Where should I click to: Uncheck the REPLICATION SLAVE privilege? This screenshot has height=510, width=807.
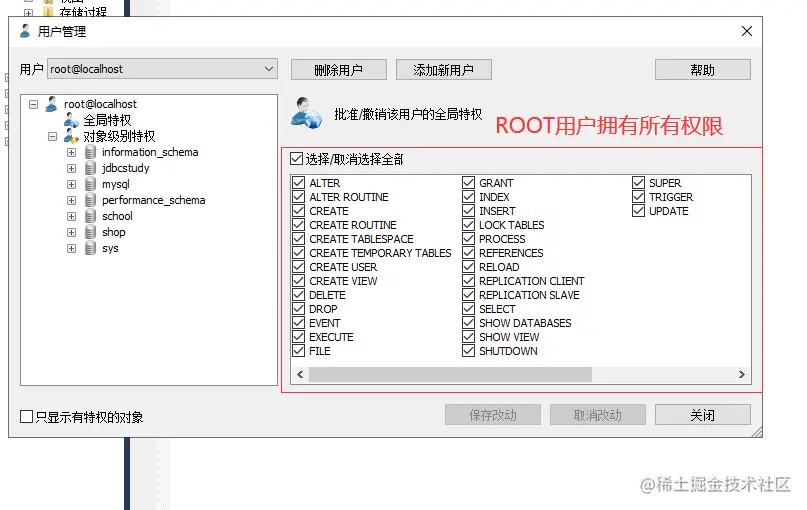coord(468,295)
